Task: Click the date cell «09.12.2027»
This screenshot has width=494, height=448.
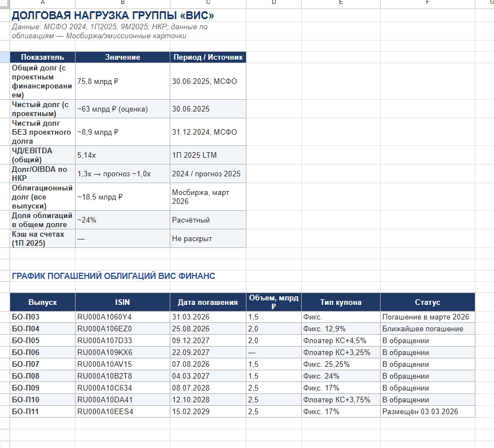Action: pos(208,340)
